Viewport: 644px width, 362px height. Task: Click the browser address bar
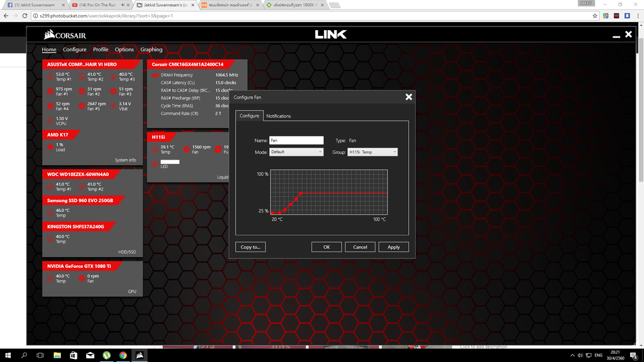[312, 16]
